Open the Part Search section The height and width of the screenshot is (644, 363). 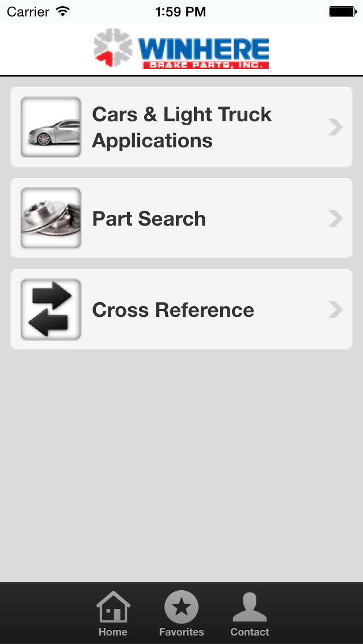181,218
